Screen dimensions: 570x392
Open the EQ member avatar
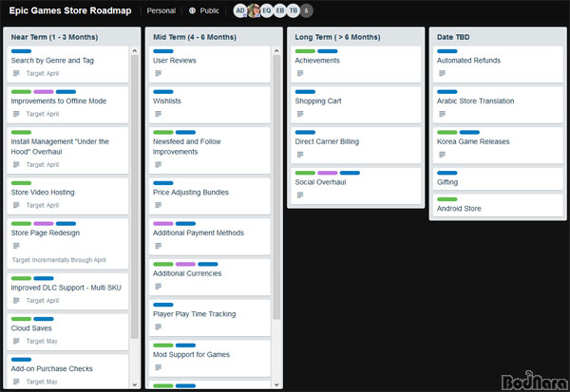(267, 10)
